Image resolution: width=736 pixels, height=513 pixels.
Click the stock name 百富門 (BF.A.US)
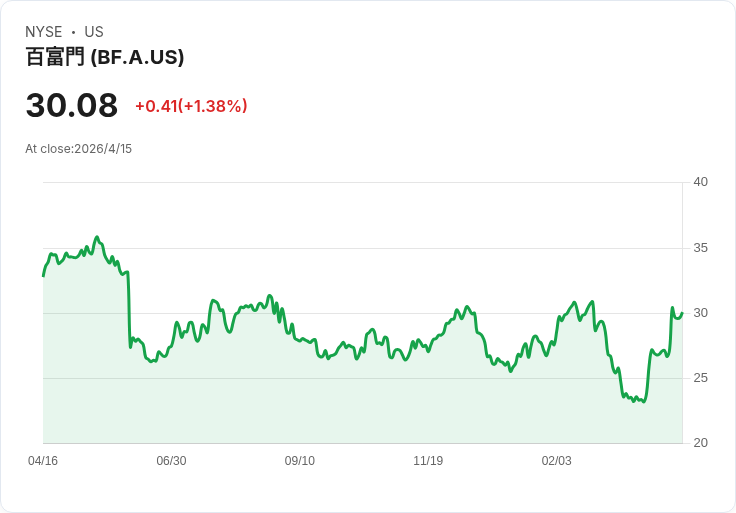[105, 57]
